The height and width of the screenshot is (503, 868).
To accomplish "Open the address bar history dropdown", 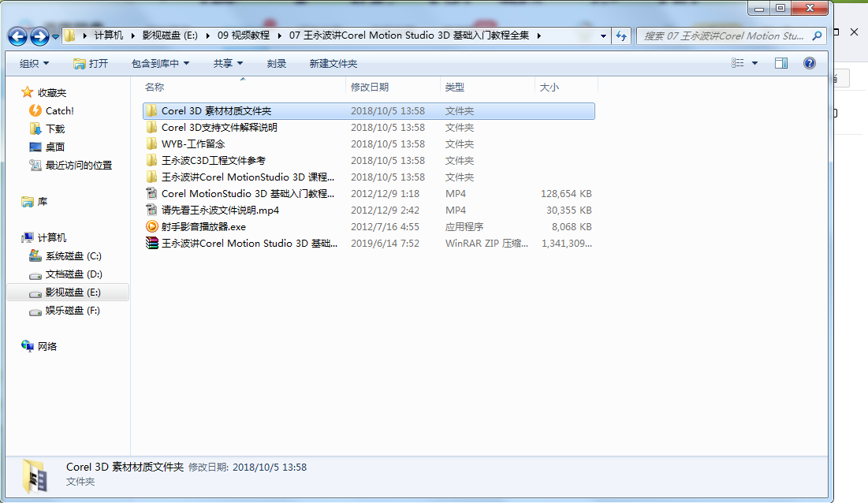I will pyautogui.click(x=603, y=36).
